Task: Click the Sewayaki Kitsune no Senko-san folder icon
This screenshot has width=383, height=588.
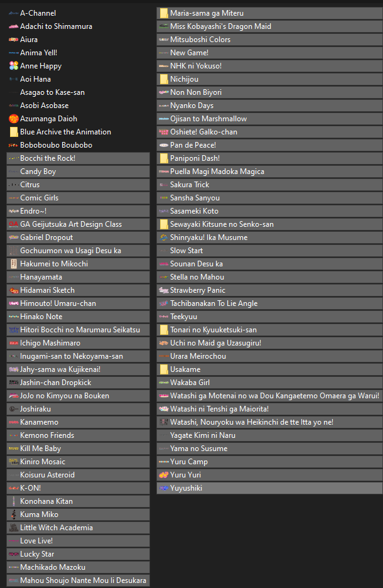Action: (x=164, y=224)
